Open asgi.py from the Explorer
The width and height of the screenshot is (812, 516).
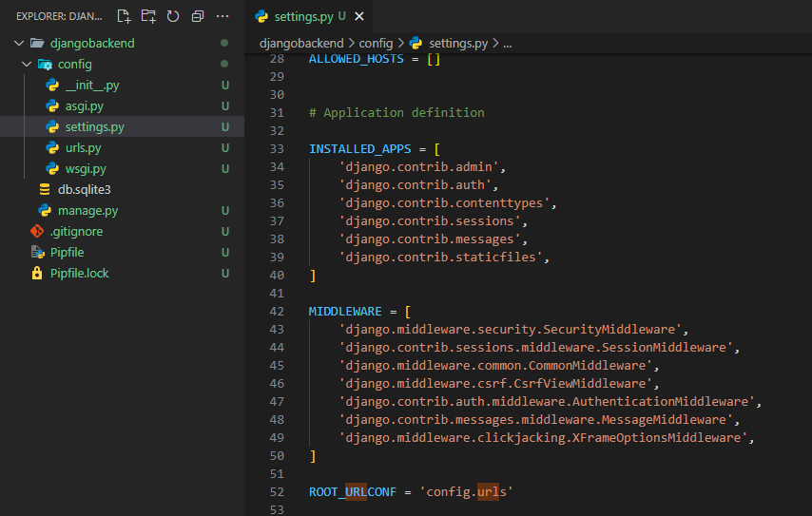point(84,106)
